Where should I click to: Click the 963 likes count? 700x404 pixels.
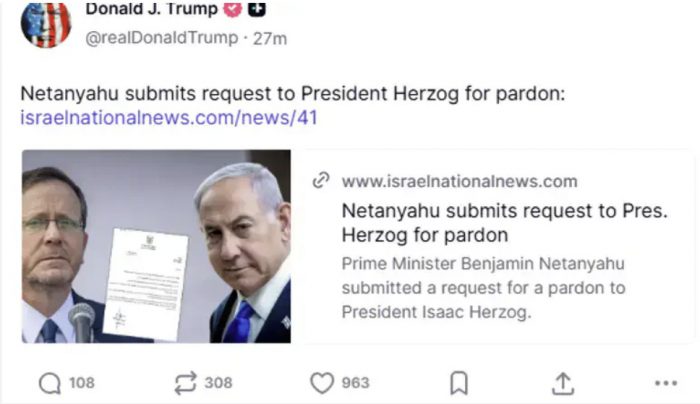[x=355, y=383]
